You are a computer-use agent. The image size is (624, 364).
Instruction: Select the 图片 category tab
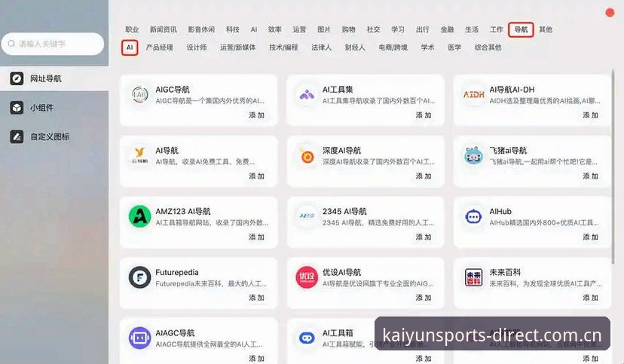click(x=324, y=29)
